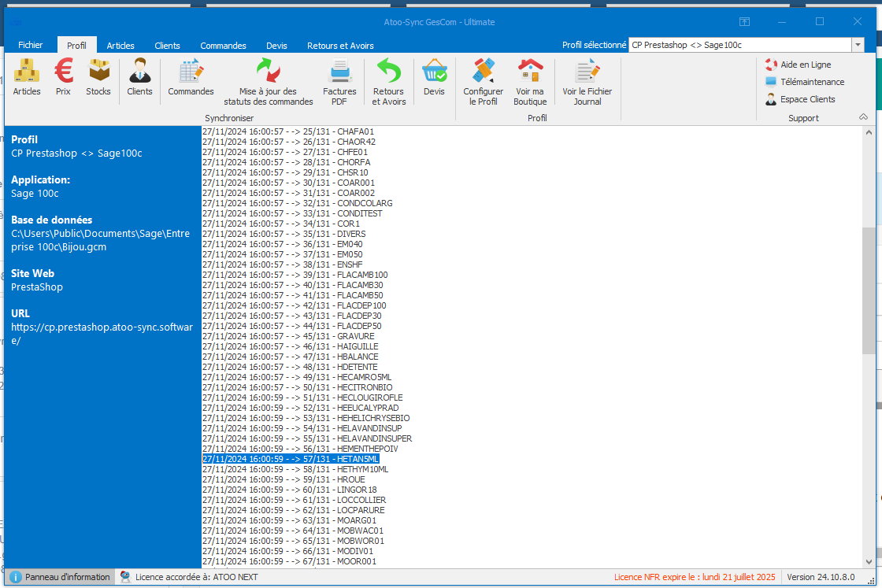The image size is (882, 588).
Task: Open the Profil sélectionné dropdown arrow
Action: 858,45
